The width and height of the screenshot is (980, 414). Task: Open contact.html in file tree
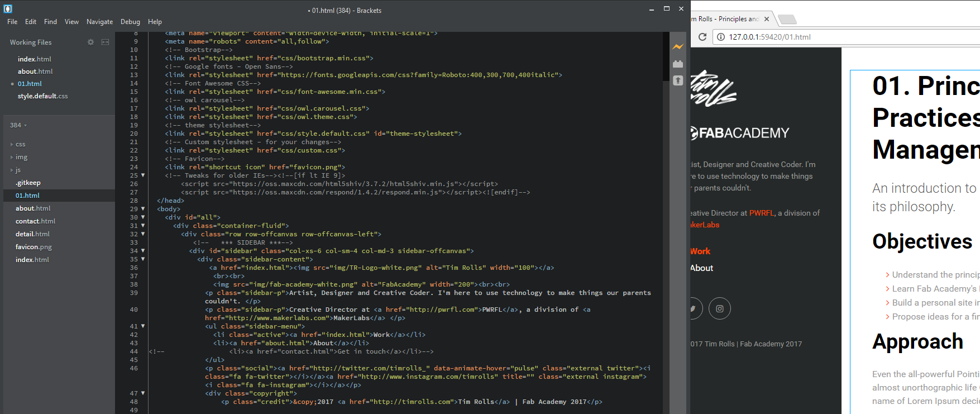pos(35,221)
